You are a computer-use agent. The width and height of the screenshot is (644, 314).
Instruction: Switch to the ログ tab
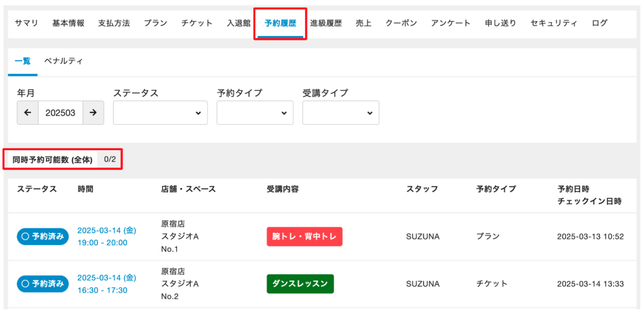599,23
